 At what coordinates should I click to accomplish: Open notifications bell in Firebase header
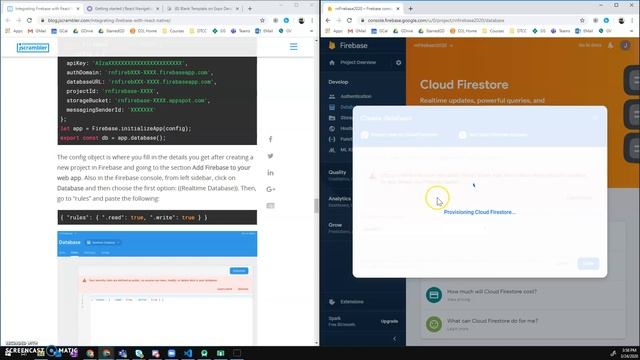point(611,45)
